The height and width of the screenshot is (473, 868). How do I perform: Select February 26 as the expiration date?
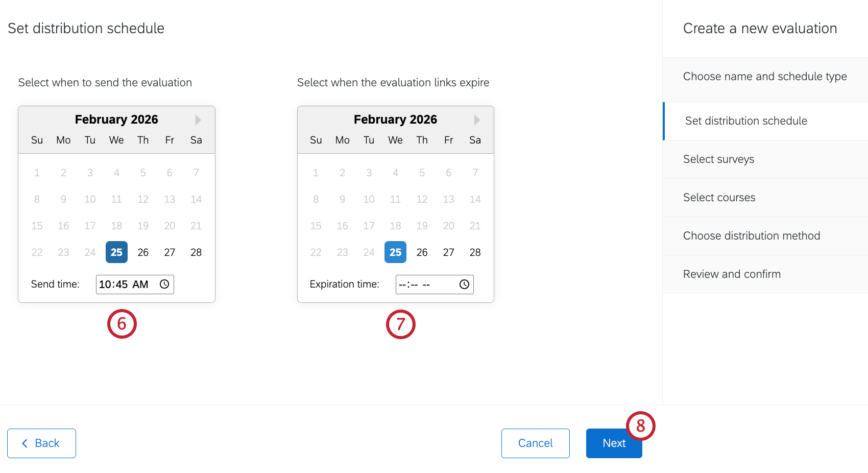tap(422, 252)
